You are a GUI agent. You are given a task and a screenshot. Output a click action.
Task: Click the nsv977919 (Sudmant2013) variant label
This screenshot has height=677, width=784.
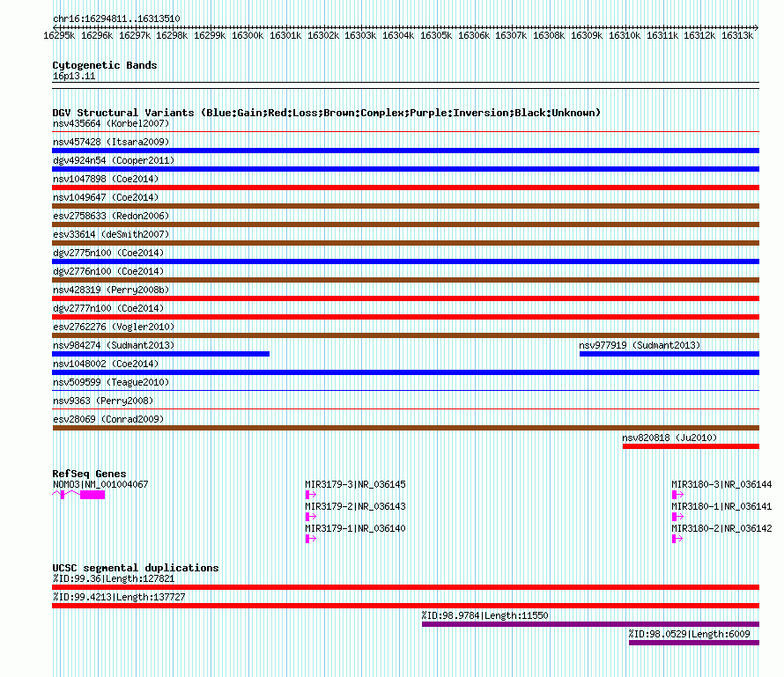[640, 345]
